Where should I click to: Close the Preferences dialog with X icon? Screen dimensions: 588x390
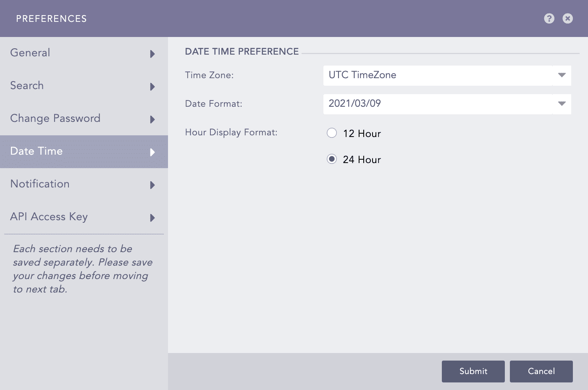coord(567,18)
